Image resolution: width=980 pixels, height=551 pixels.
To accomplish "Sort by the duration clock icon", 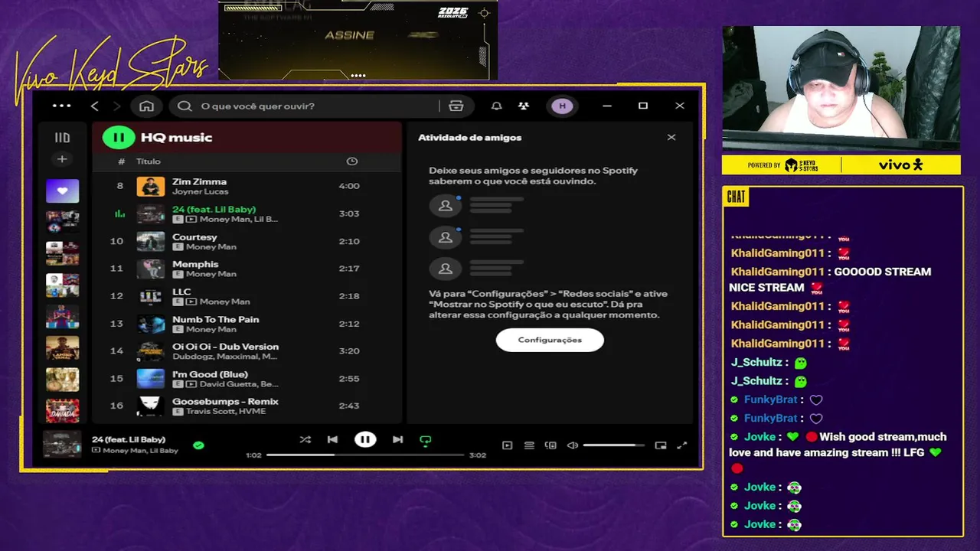I will (351, 161).
